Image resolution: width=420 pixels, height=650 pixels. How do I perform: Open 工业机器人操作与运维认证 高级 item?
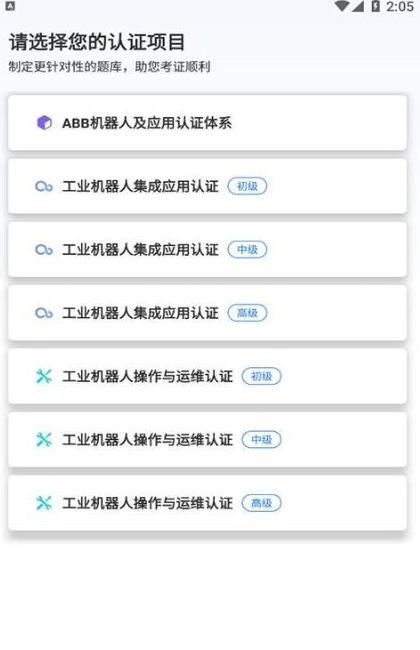(207, 503)
